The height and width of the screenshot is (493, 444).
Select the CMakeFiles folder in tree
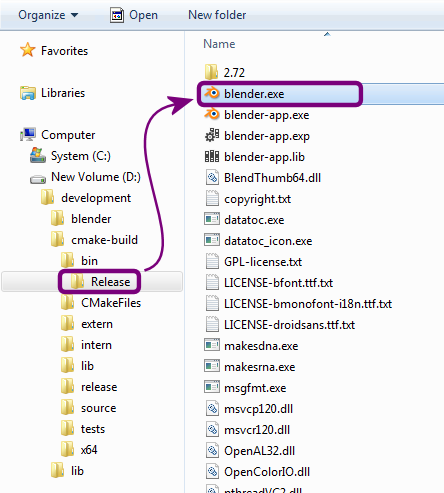101,303
